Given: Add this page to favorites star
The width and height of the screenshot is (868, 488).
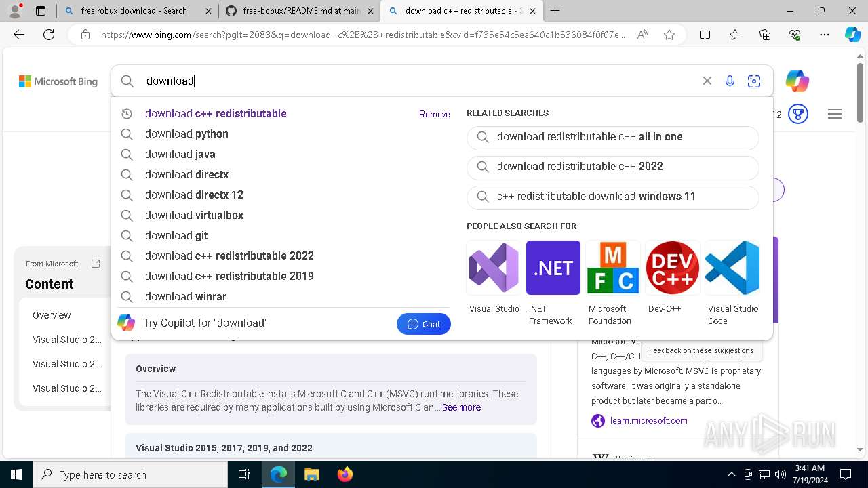Looking at the screenshot, I should [x=669, y=35].
